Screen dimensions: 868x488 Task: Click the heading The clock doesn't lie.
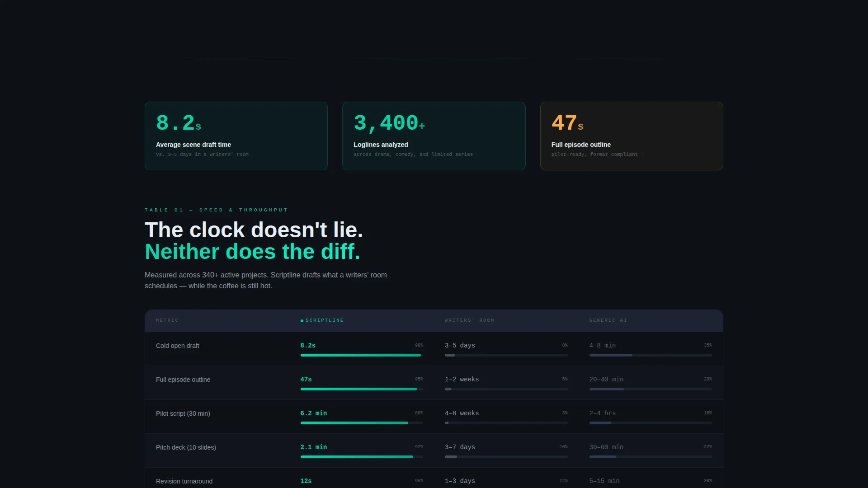254,230
